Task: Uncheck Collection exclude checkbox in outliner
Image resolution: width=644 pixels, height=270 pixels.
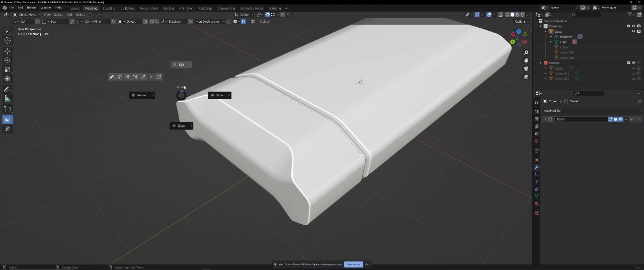Action: [628, 26]
